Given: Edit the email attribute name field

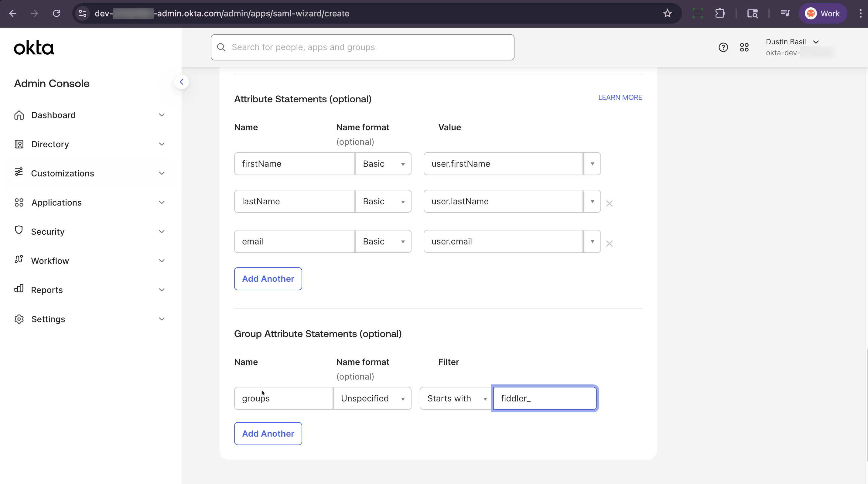Looking at the screenshot, I should pos(295,241).
